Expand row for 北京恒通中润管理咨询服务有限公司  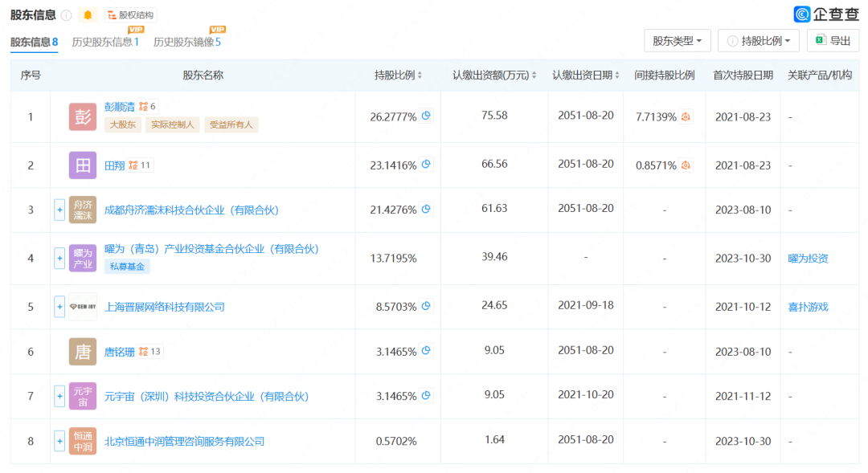point(59,441)
